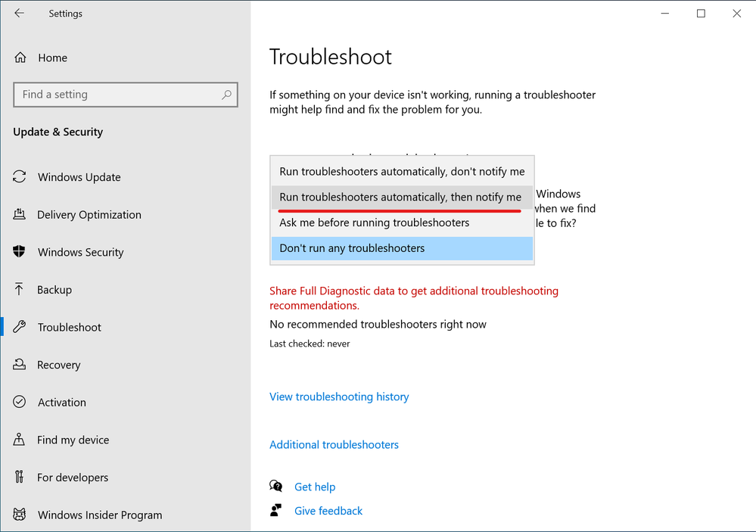Select "Don't run any troubleshooters" option
756x532 pixels.
(x=352, y=248)
